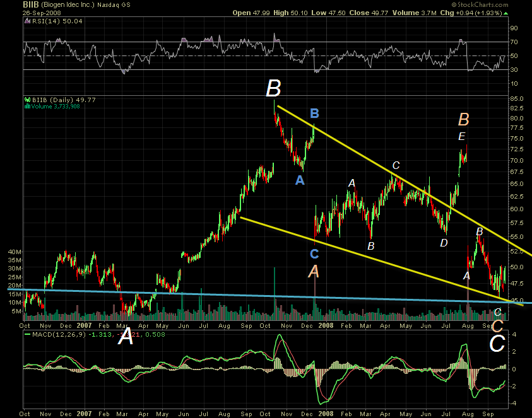Image resolution: width=532 pixels, height=418 pixels.
Task: Click the price axis label "62.5"
Action: 517,197
